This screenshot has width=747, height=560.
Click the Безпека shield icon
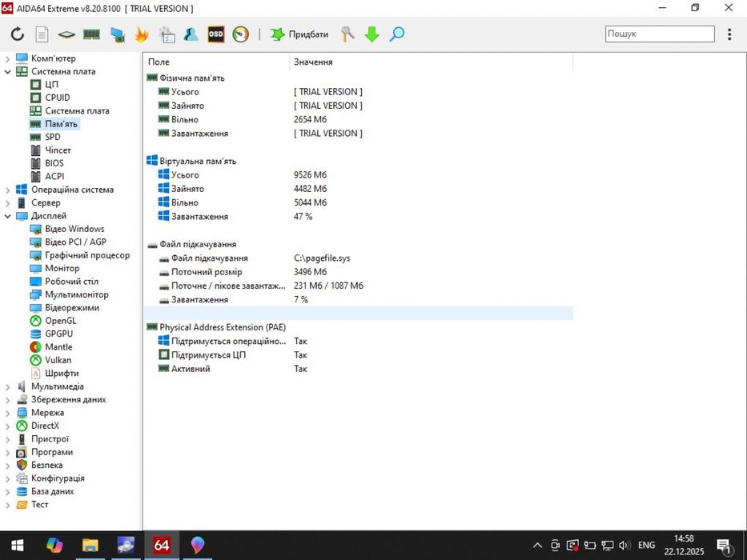[22, 466]
